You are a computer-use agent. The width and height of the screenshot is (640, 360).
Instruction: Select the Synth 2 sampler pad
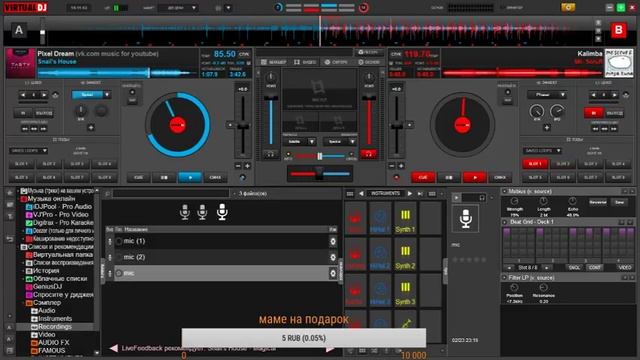tap(405, 255)
